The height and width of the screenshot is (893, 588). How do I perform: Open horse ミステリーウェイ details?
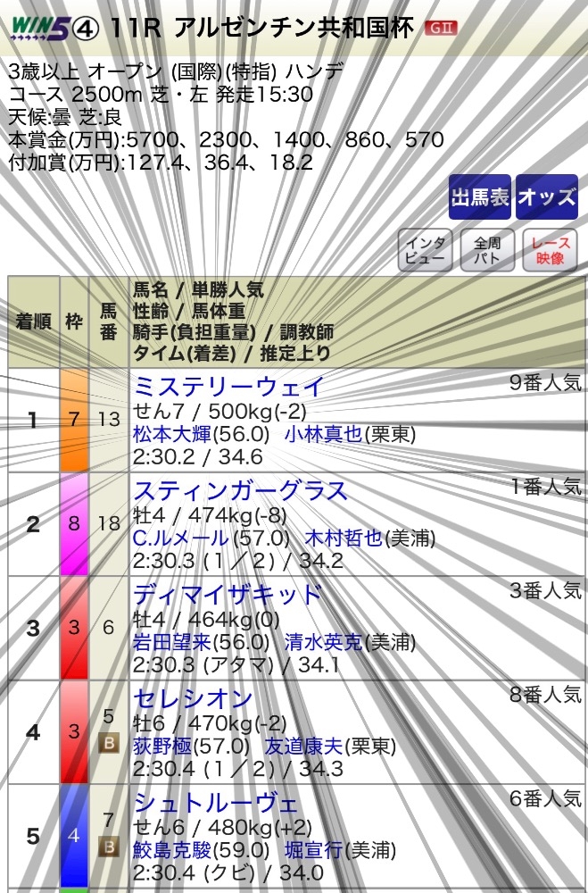[228, 387]
